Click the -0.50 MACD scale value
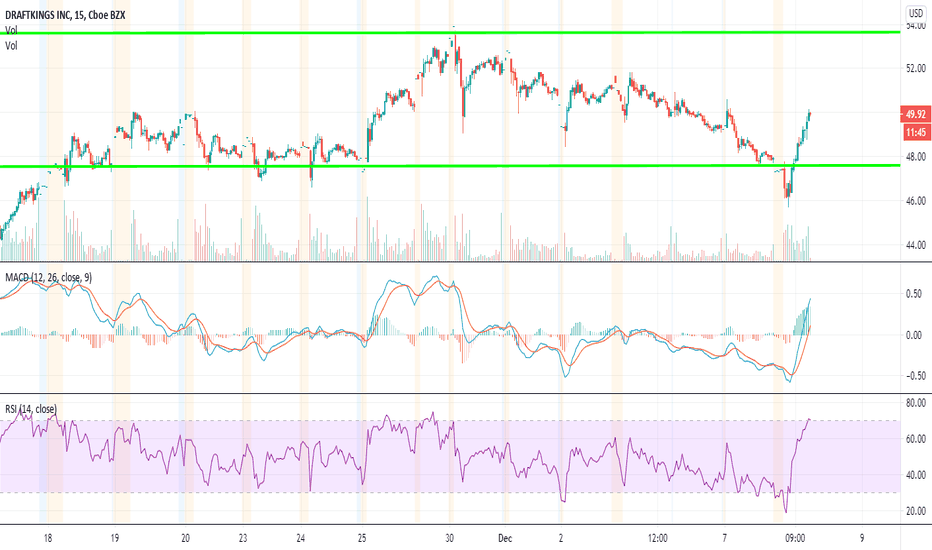This screenshot has width=932, height=550. tap(912, 376)
